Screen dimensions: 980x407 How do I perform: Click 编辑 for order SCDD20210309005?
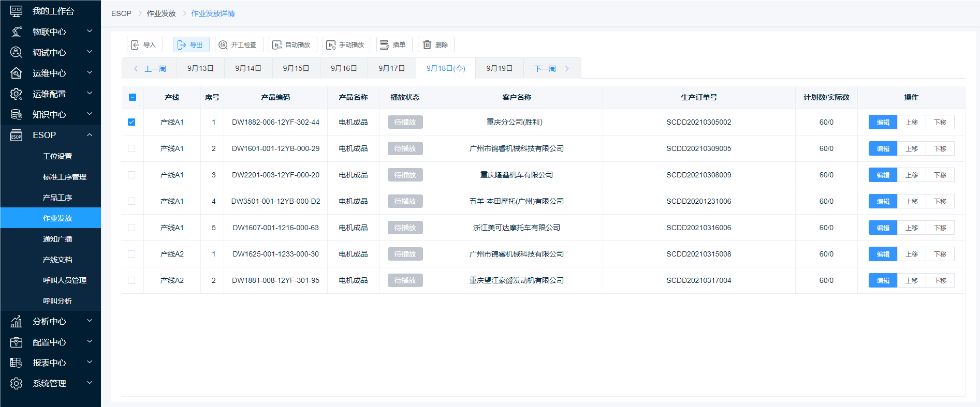click(x=883, y=148)
